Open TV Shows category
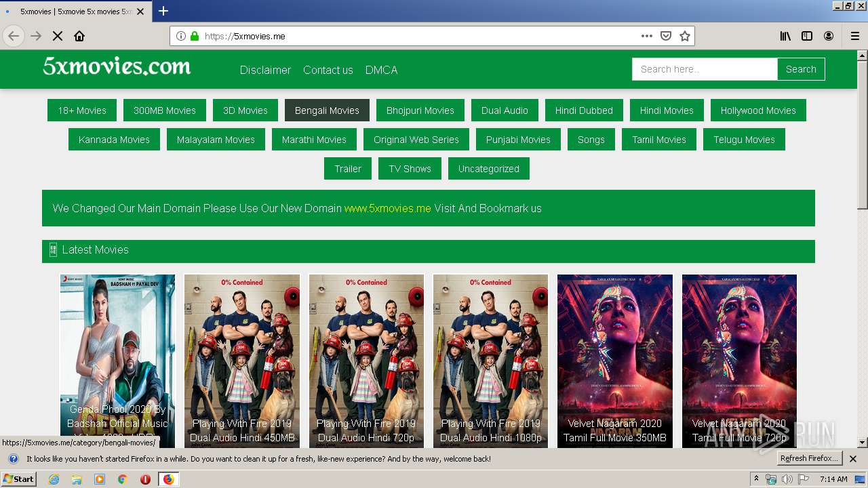 click(410, 169)
